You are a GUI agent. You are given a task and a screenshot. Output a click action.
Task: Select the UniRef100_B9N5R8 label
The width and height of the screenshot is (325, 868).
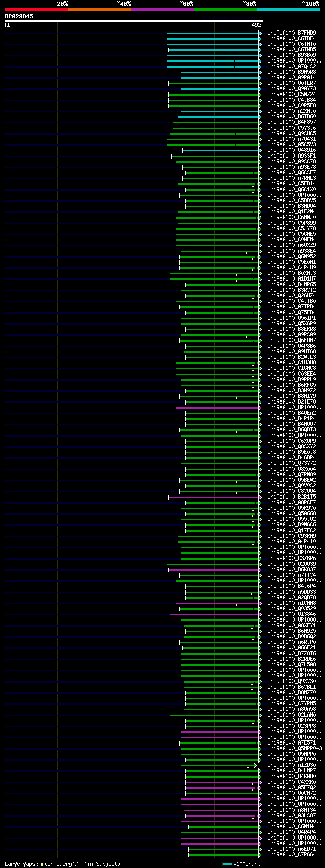coord(291,72)
